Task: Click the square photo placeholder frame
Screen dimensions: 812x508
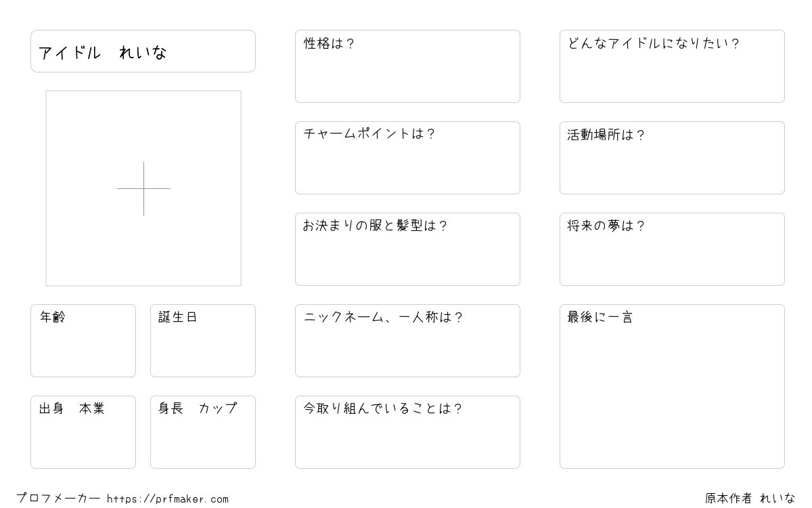Action: (x=143, y=188)
